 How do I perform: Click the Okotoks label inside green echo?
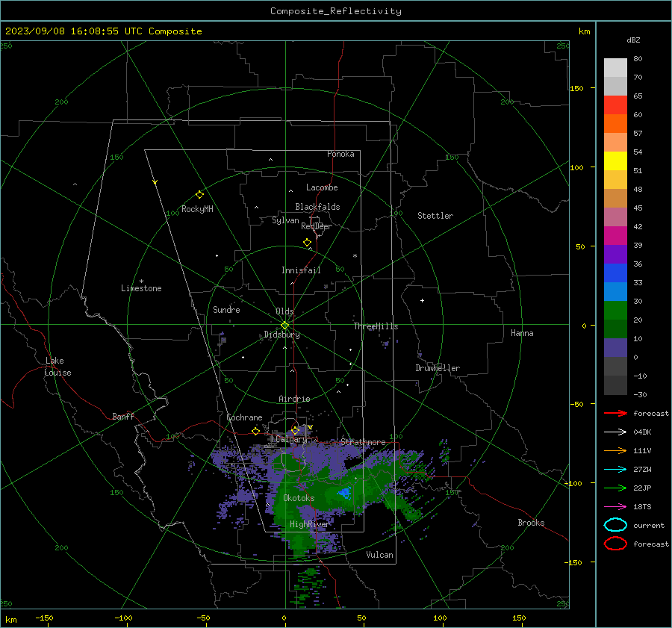pyautogui.click(x=299, y=498)
